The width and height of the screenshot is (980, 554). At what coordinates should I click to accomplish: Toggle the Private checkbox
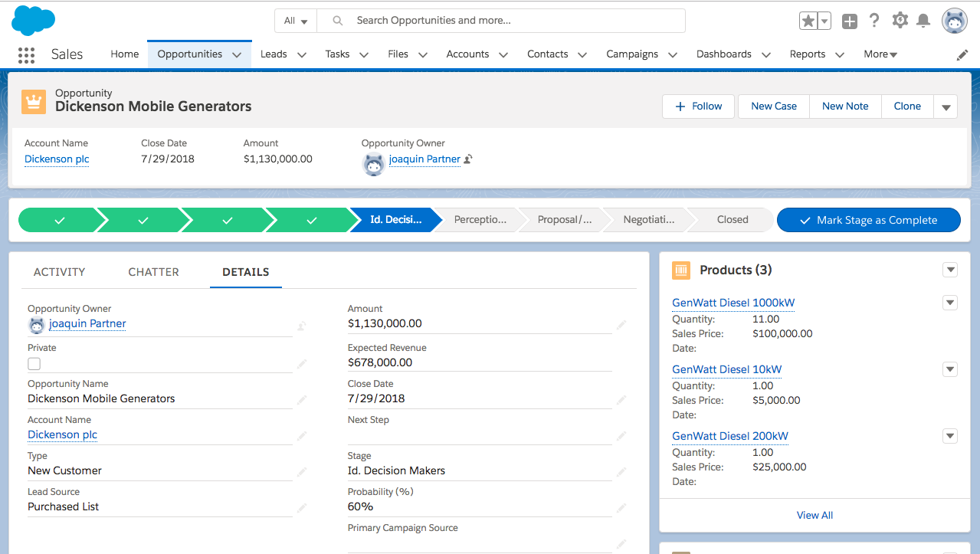34,364
